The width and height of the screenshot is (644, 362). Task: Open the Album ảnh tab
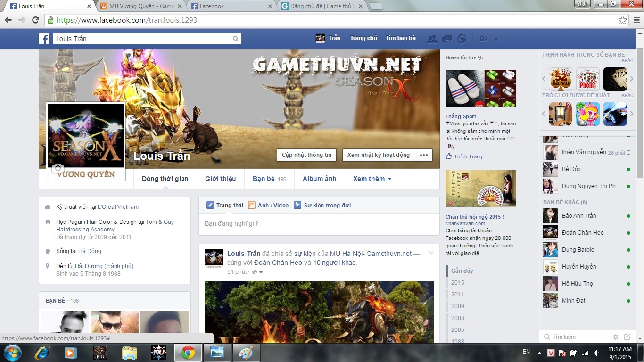[319, 179]
